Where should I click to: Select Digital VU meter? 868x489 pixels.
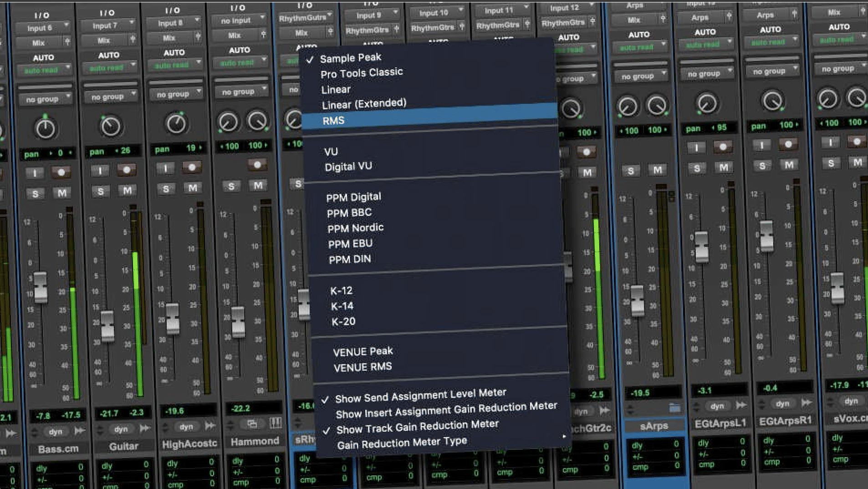click(x=348, y=167)
